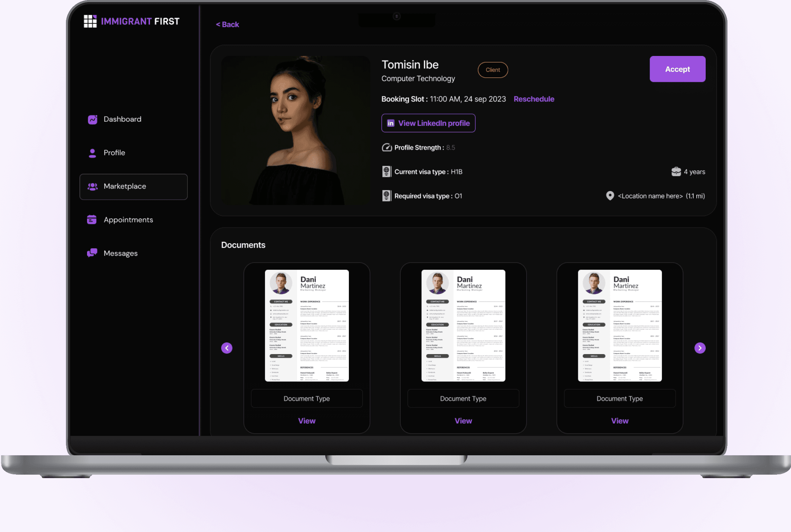Click the passport icon beside Current visa type

coord(387,172)
